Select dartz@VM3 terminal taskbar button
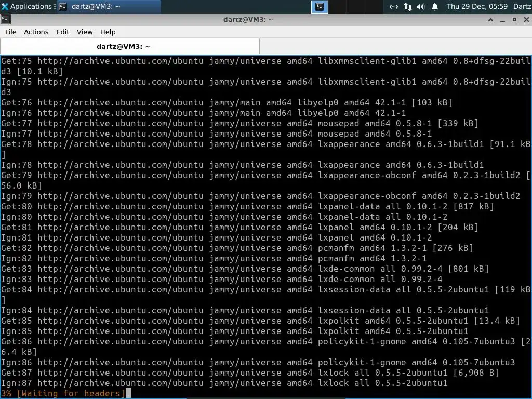 (109, 6)
